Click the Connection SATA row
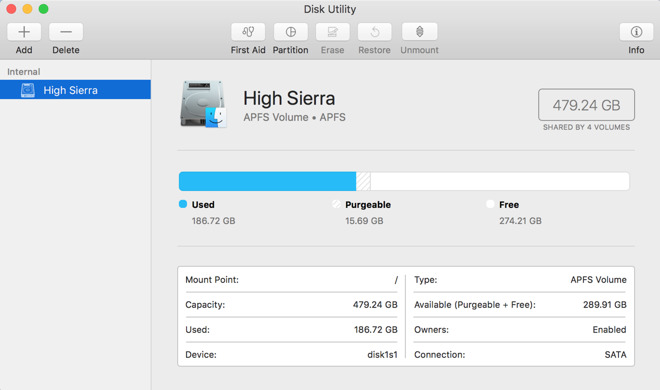 [520, 355]
